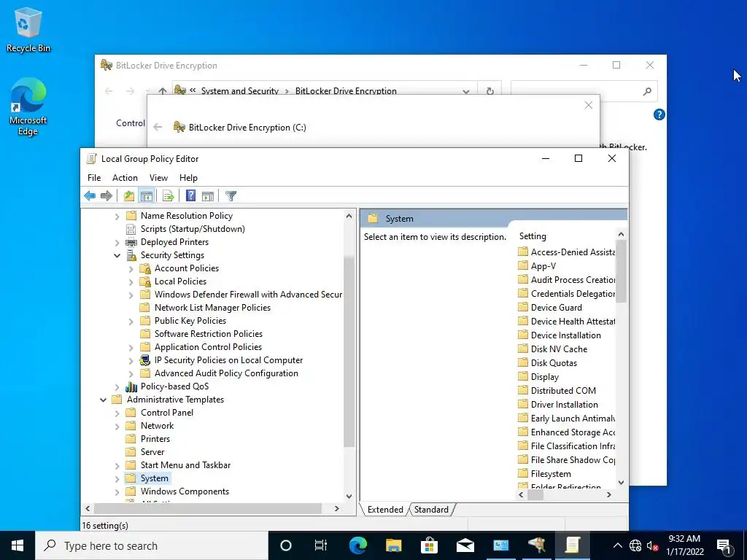Viewport: 747px width, 560px height.
Task: Click back arrow in BitLocker (C:) dialog
Action: pyautogui.click(x=158, y=127)
